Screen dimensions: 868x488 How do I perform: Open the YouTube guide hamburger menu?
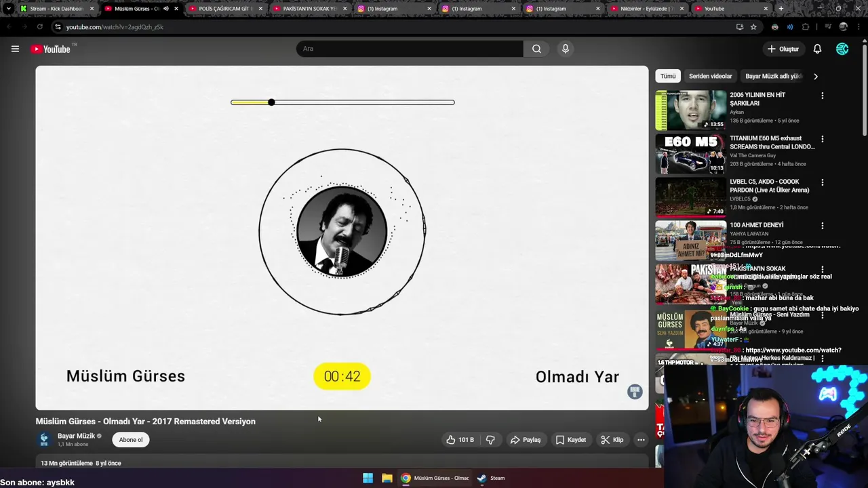pos(15,49)
